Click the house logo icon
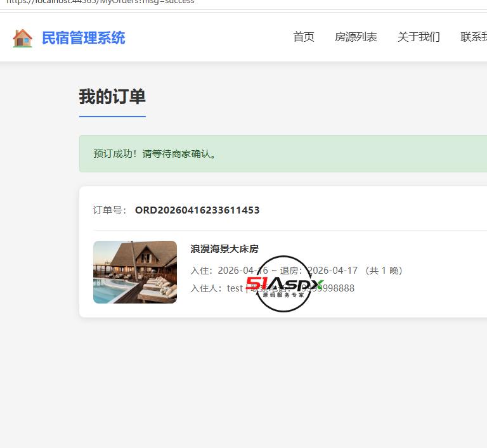The width and height of the screenshot is (487, 448). point(22,38)
